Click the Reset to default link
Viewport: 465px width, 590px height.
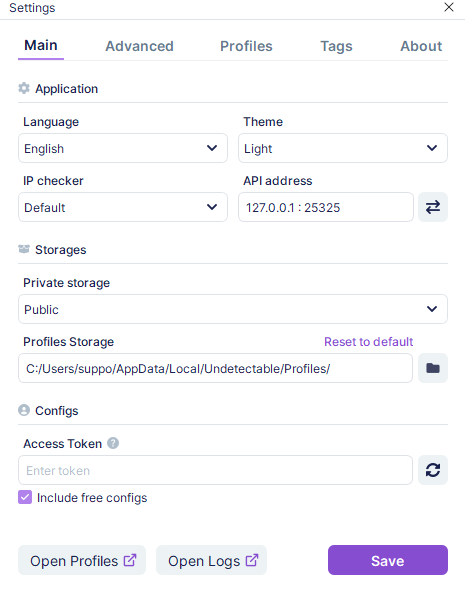[x=369, y=342]
